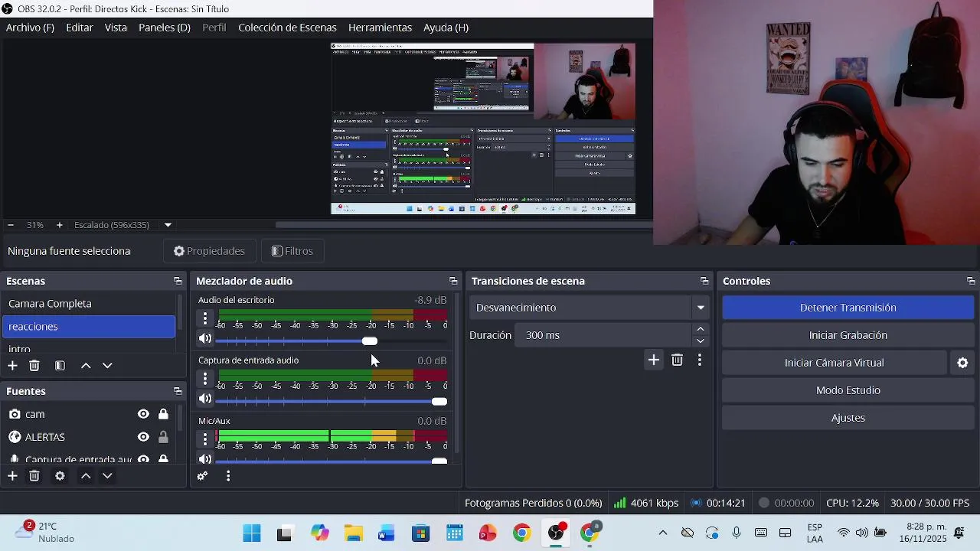Enable Modo Estudio
Viewport: 980px width, 551px height.
click(x=848, y=390)
